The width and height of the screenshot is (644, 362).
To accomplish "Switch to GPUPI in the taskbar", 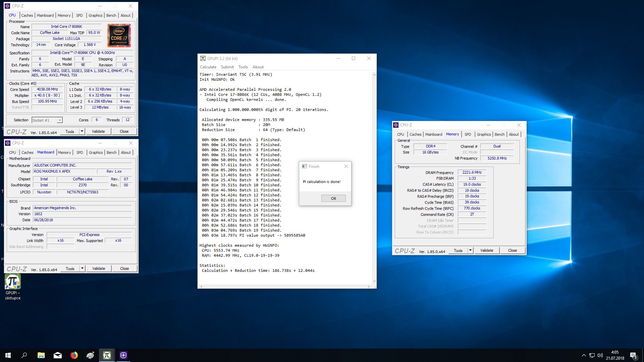I will 107,355.
